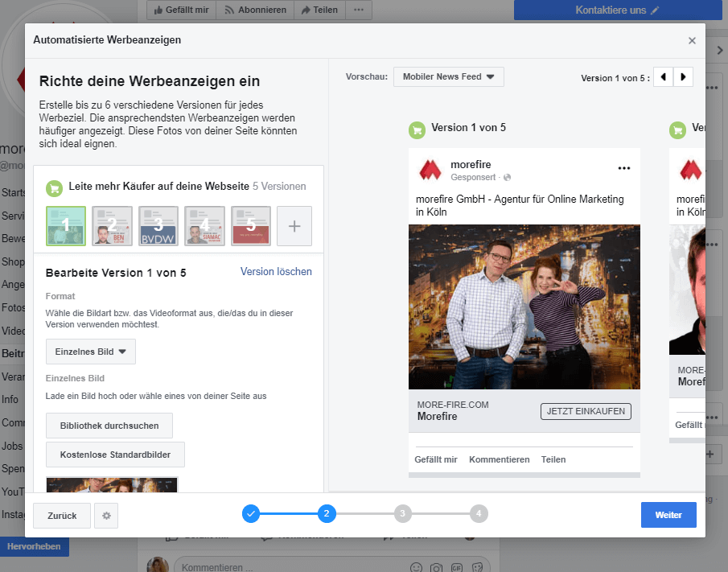Open the three-dot menu on ad preview

[x=624, y=168]
